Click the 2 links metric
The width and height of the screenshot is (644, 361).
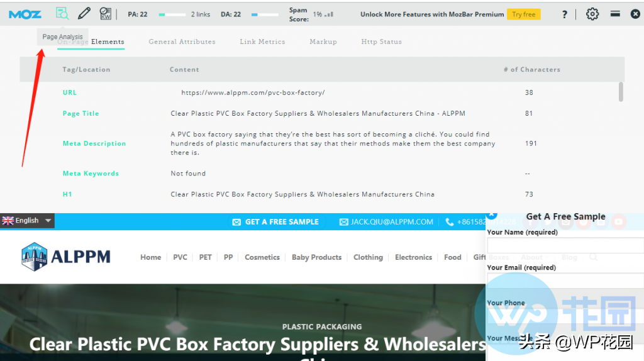point(201,14)
